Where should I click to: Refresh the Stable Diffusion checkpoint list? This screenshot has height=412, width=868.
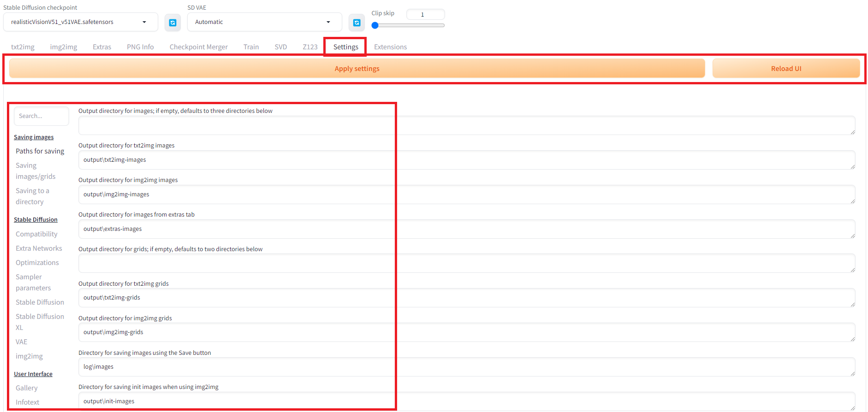point(172,23)
